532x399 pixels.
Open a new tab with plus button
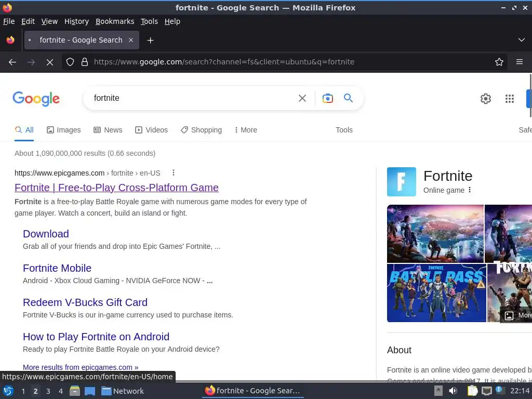click(x=150, y=41)
